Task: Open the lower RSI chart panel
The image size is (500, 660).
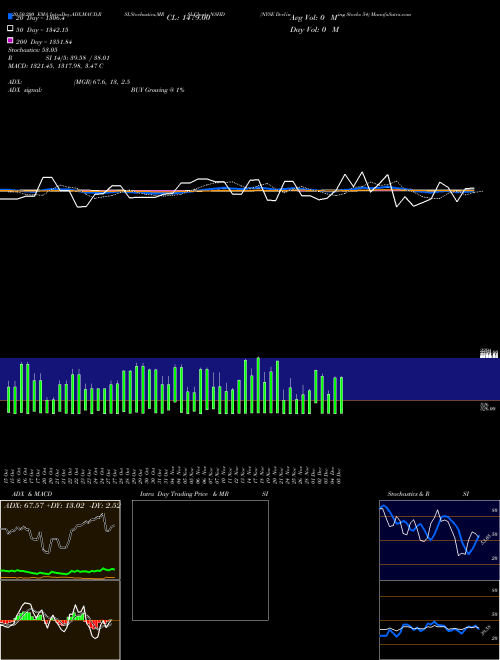Action: coord(439,620)
